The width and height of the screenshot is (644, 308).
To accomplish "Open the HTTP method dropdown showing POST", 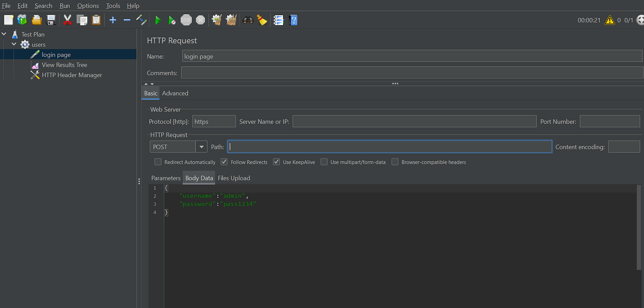I will 201,147.
